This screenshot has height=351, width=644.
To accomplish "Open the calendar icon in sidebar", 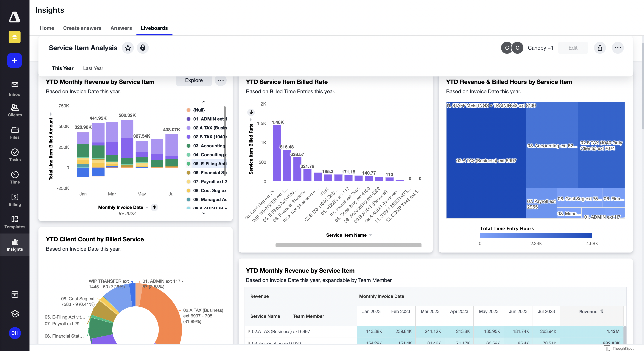I will point(15,294).
